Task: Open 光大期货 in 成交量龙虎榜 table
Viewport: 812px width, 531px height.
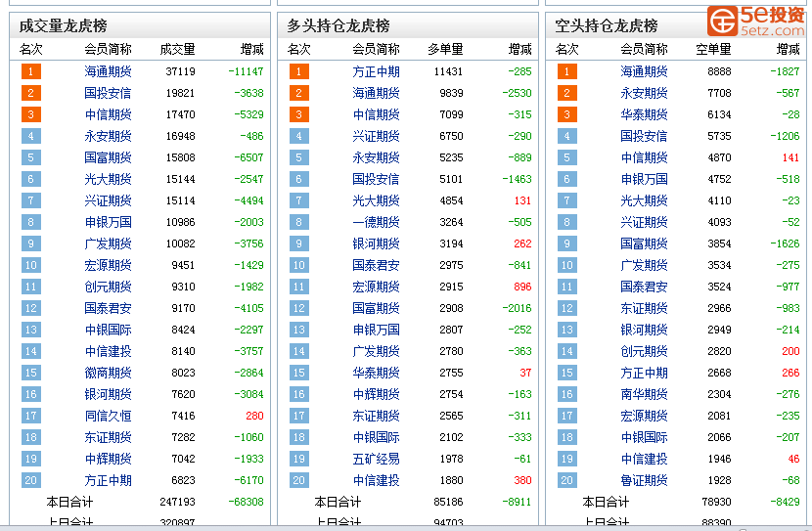Action: [x=108, y=179]
